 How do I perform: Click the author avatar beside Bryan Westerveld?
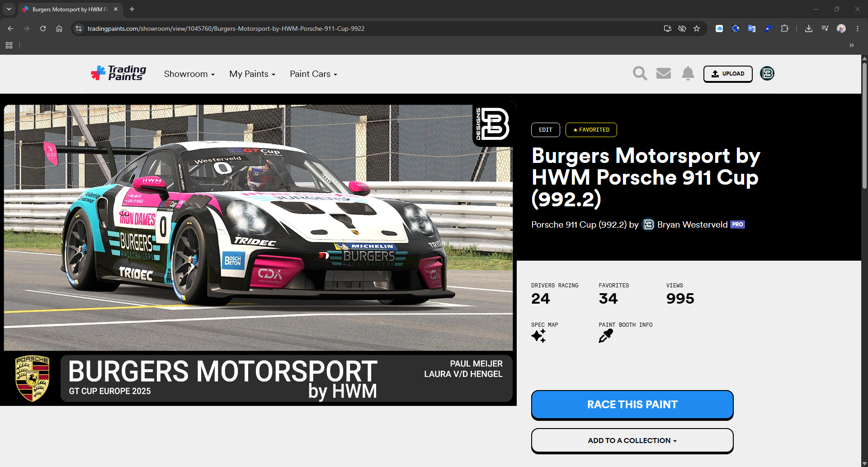click(648, 224)
